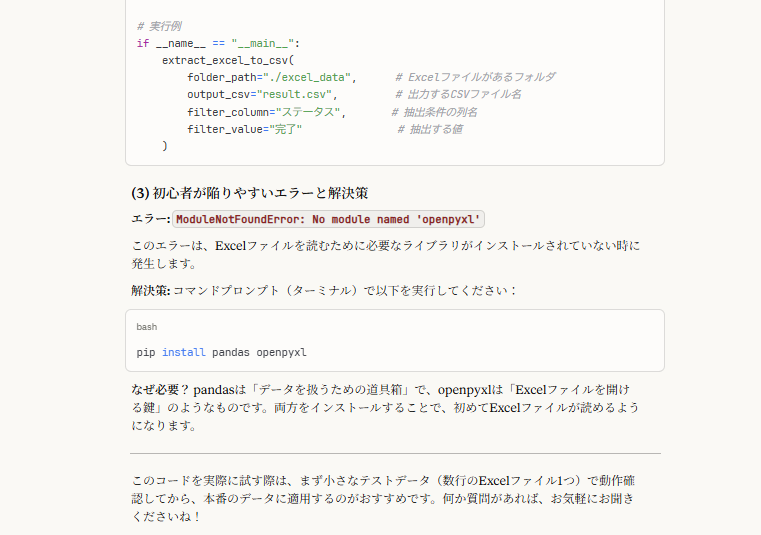Click the blue "install" keyword in the bash command
761x535 pixels.
point(183,352)
